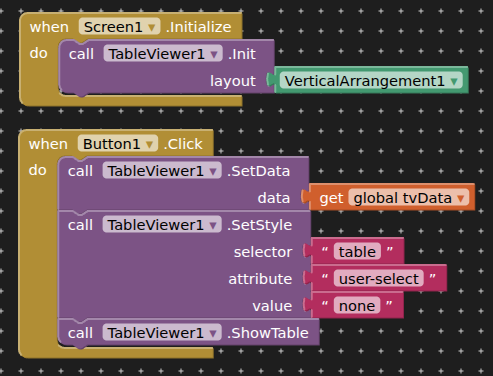The image size is (493, 376).
Task: Open TableViewer1 dropdown in the Init call
Action: pyautogui.click(x=163, y=54)
